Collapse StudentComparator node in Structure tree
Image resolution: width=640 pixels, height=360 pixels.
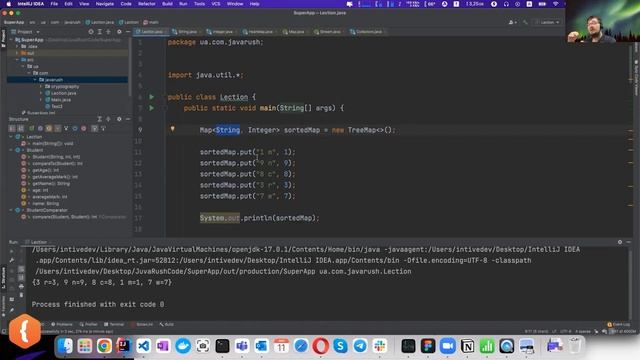pos(11,210)
